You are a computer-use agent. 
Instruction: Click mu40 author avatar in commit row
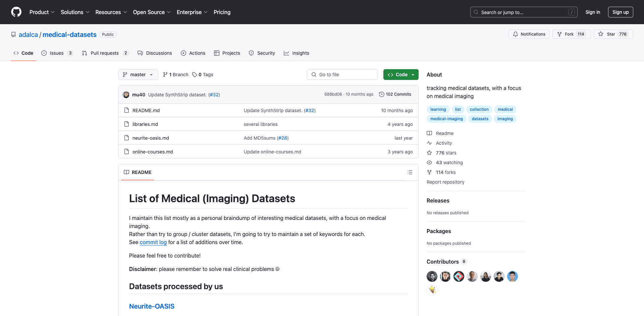tap(126, 95)
